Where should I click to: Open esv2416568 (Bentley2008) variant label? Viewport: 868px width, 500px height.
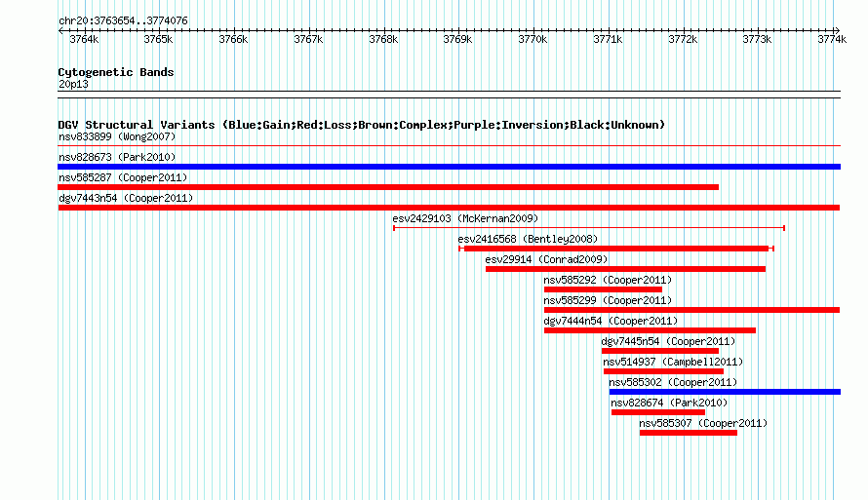[x=528, y=239]
